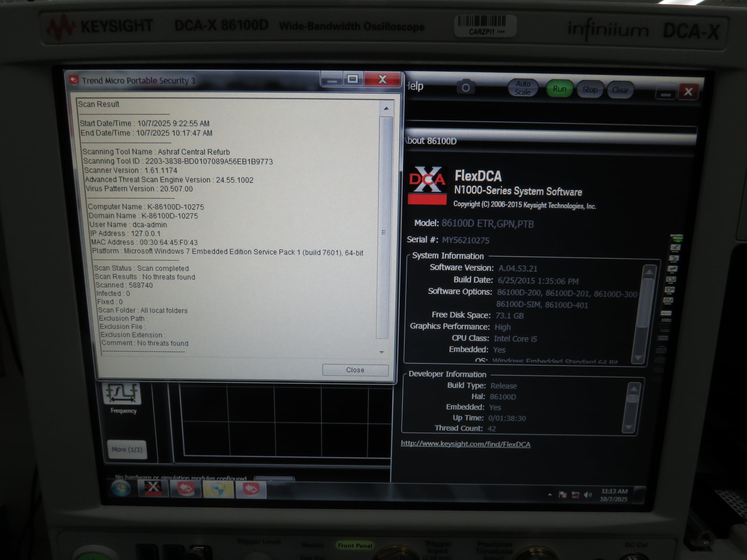Click the Auto Scale button

523,88
